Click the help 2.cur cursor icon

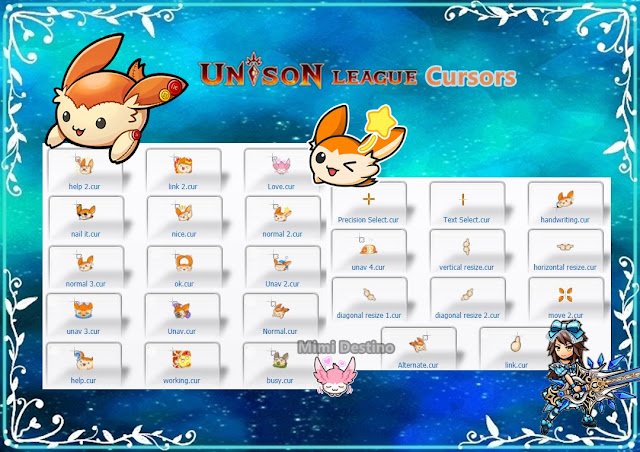84,165
